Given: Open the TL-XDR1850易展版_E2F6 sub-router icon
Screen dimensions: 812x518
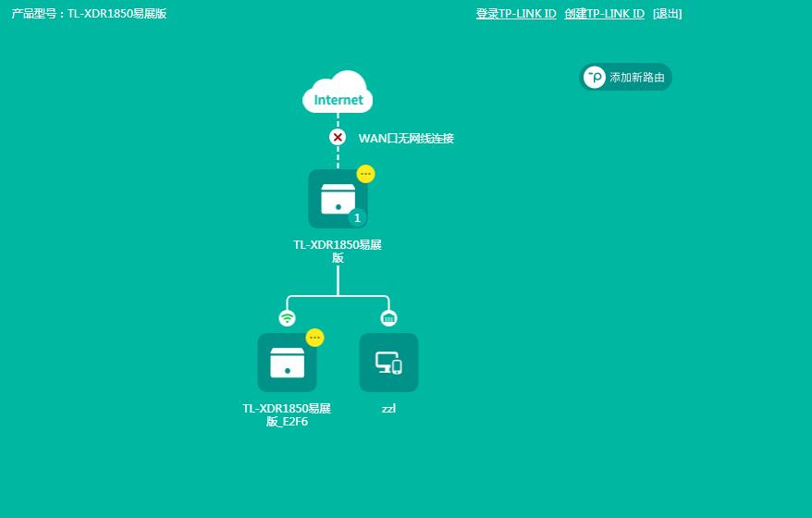Looking at the screenshot, I should [x=287, y=363].
